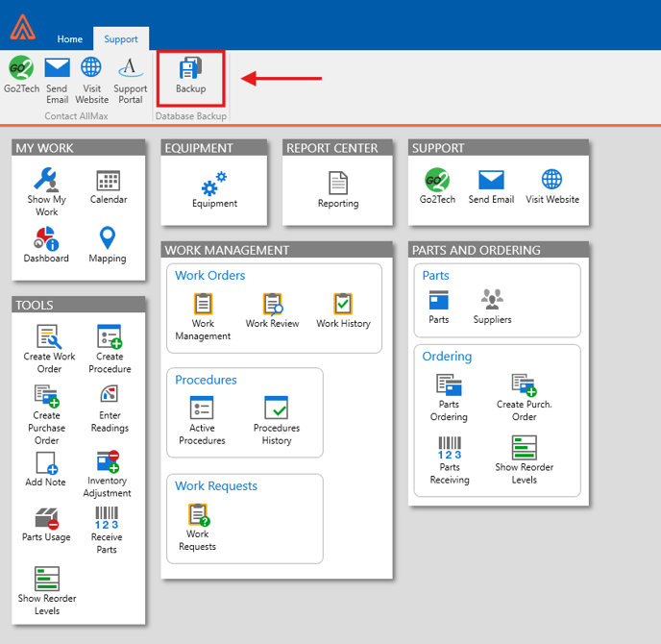The width and height of the screenshot is (661, 644).
Task: Click Visit Website in Support panel
Action: click(x=552, y=186)
